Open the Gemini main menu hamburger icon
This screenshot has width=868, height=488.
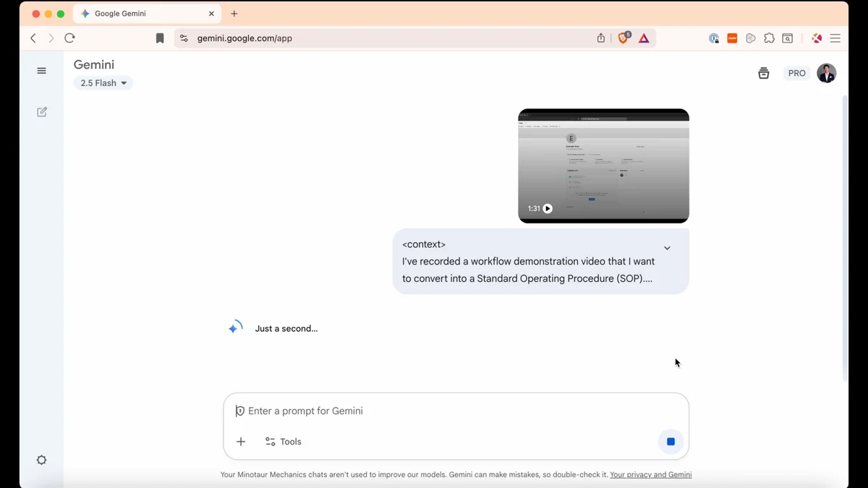coord(41,71)
